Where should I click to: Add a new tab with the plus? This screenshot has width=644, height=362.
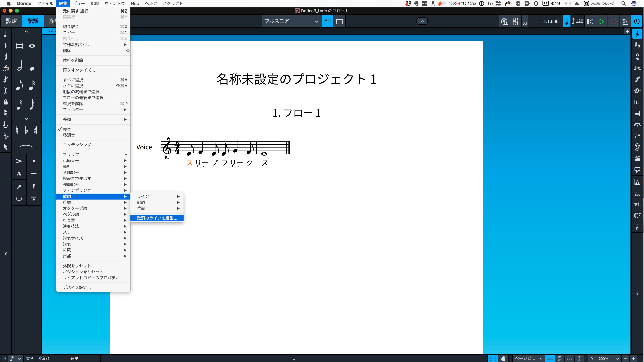pyautogui.click(x=627, y=31)
